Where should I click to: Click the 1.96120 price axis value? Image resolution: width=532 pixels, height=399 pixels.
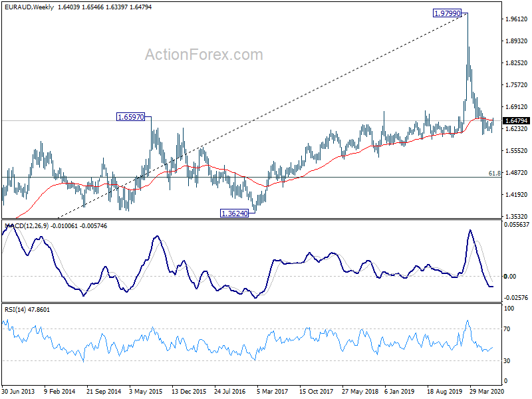point(516,19)
